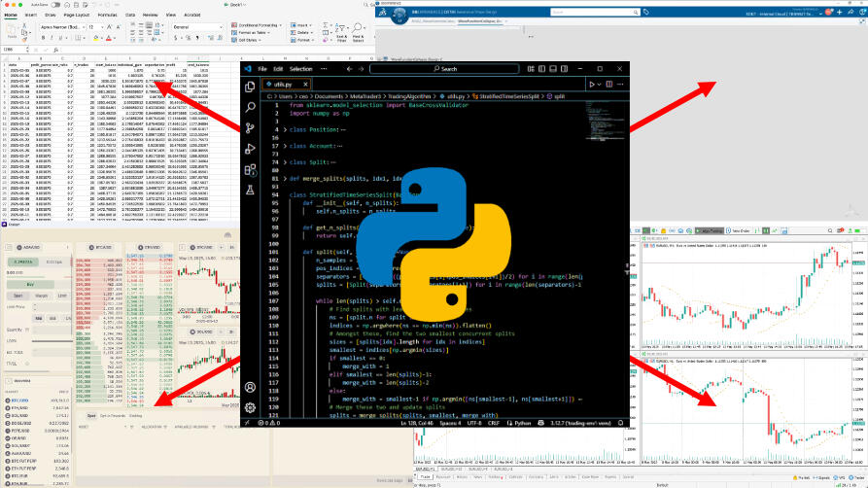Close the utils.py editor tab
The width and height of the screenshot is (868, 488).
click(305, 85)
